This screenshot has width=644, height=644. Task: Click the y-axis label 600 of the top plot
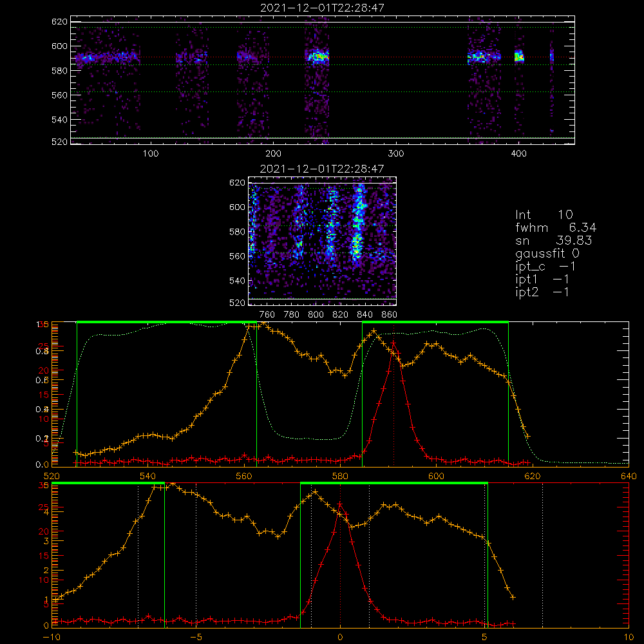pos(59,46)
